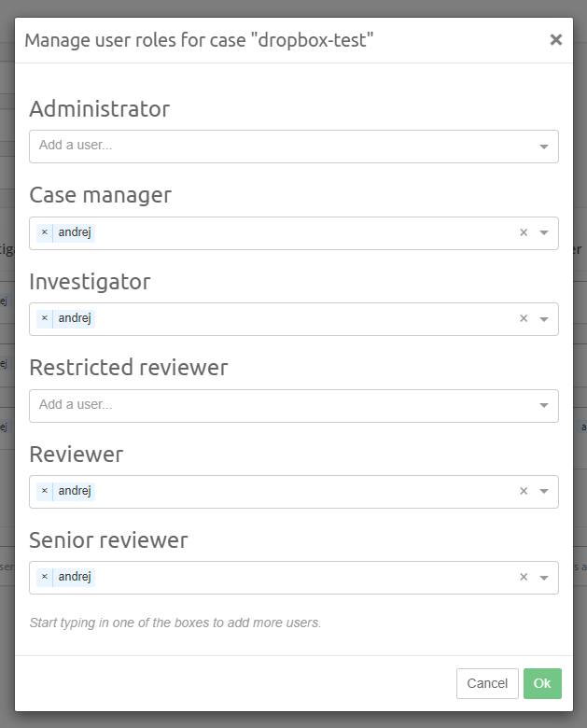The height and width of the screenshot is (728, 587).
Task: Expand the Administrator user dropdown arrow
Action: pyautogui.click(x=544, y=147)
